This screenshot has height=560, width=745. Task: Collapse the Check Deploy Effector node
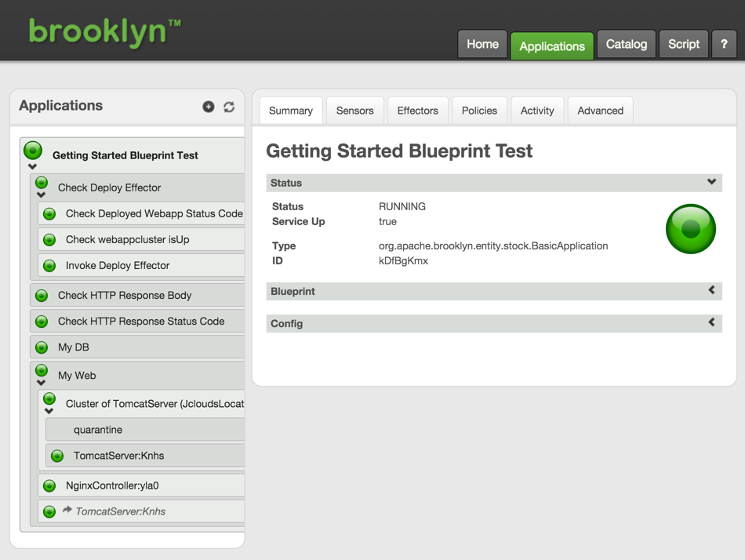click(42, 195)
